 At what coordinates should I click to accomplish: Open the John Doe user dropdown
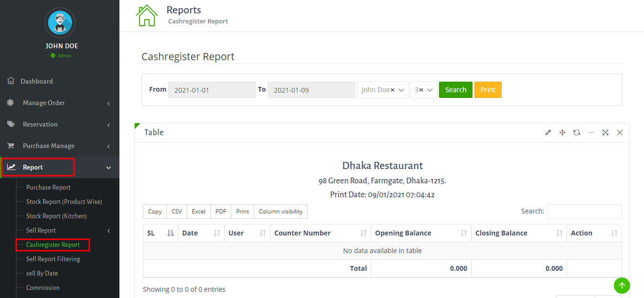point(383,90)
